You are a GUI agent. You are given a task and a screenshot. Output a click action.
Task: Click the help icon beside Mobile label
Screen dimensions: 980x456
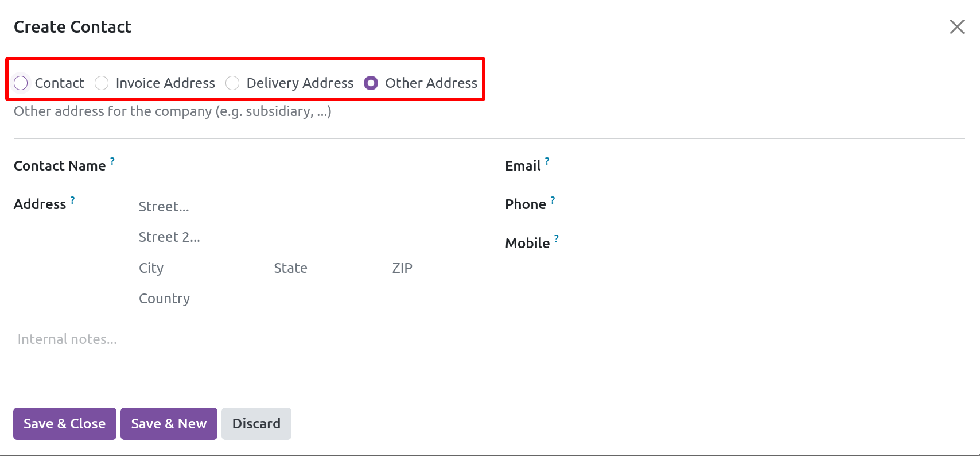pyautogui.click(x=557, y=239)
